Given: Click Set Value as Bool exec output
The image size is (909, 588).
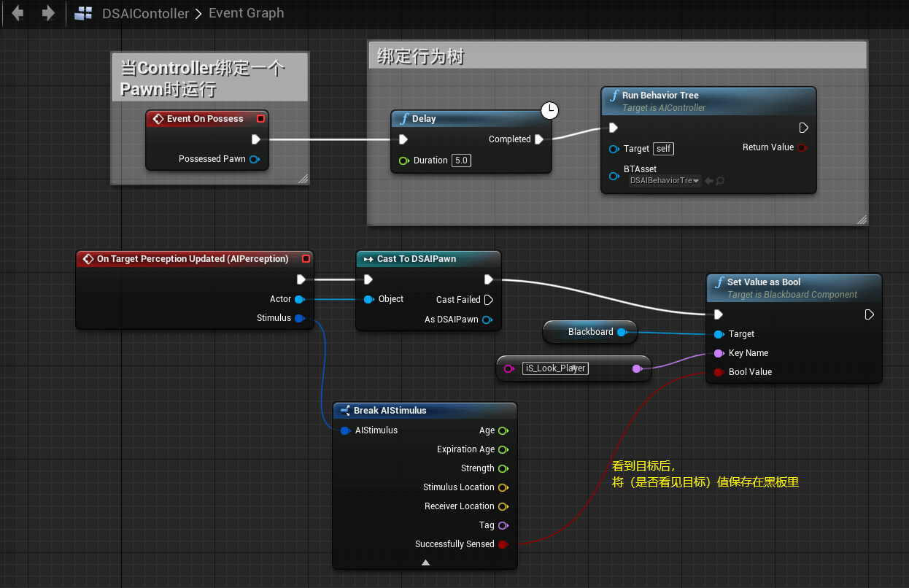Looking at the screenshot, I should [869, 314].
